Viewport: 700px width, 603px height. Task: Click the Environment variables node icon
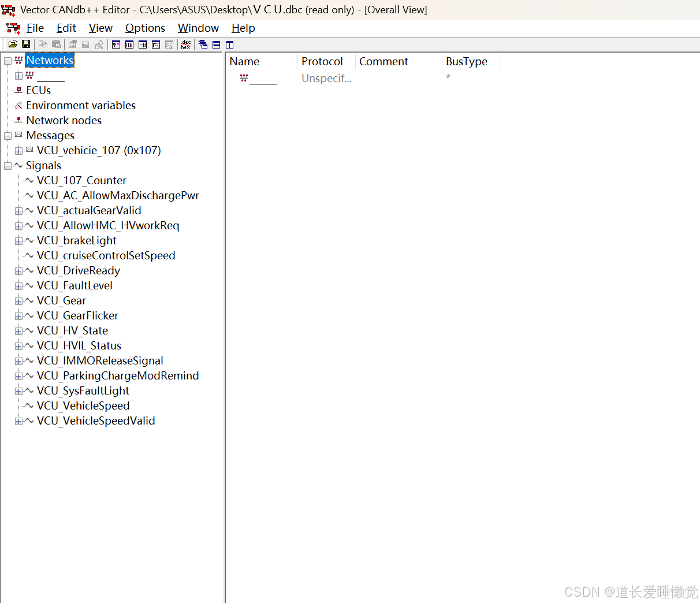[x=19, y=105]
